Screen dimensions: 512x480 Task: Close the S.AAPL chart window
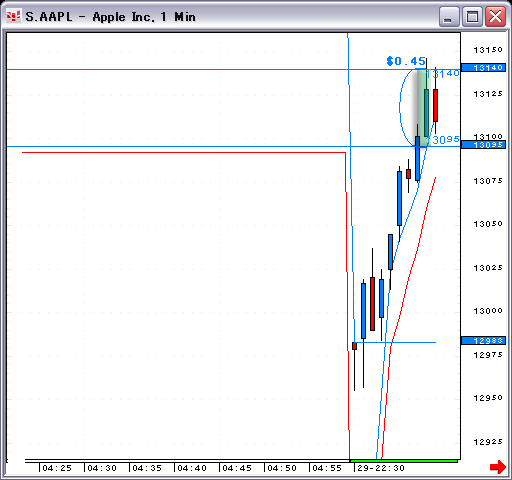(x=495, y=16)
